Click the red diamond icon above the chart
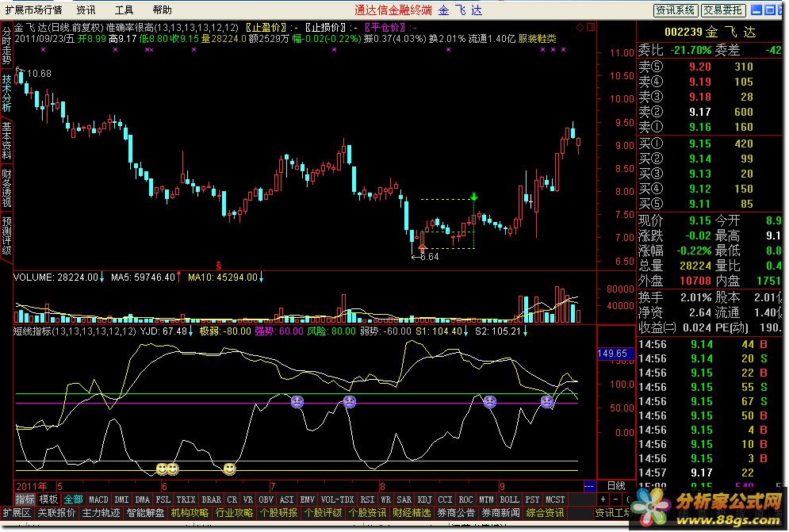The width and height of the screenshot is (789, 532). 580,27
